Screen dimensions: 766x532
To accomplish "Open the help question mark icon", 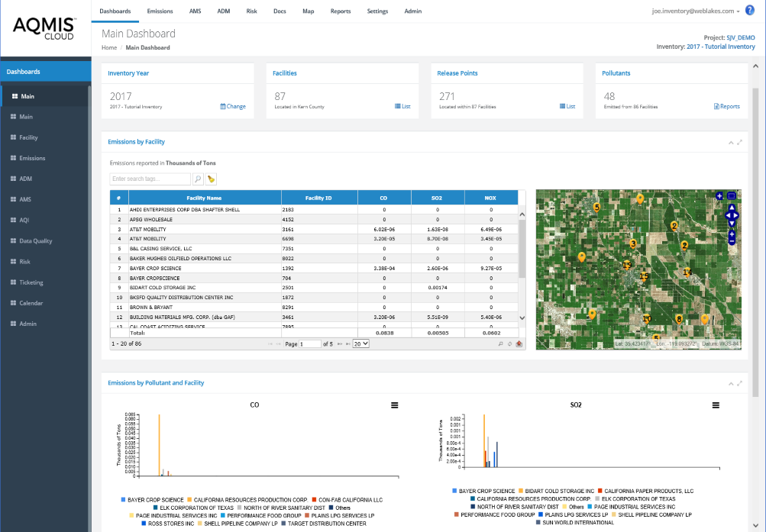I will pyautogui.click(x=749, y=11).
